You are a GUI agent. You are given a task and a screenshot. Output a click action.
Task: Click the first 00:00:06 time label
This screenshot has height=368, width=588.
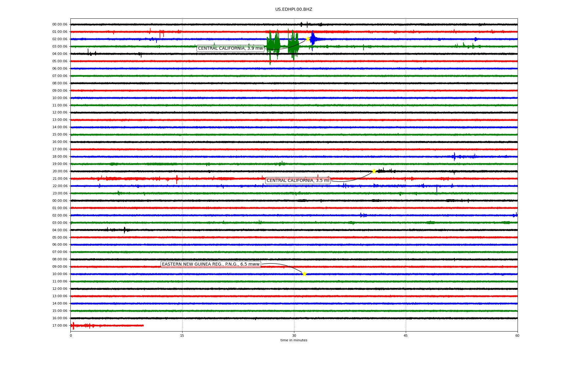[x=60, y=25]
